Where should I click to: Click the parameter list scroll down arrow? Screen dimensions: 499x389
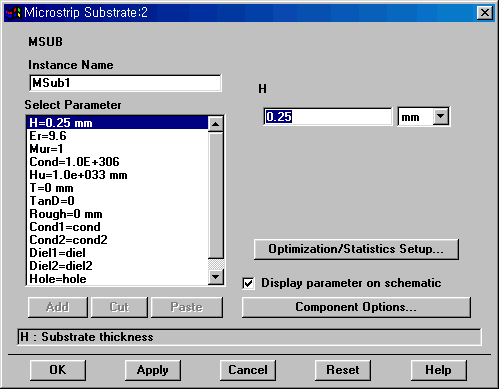pos(216,277)
